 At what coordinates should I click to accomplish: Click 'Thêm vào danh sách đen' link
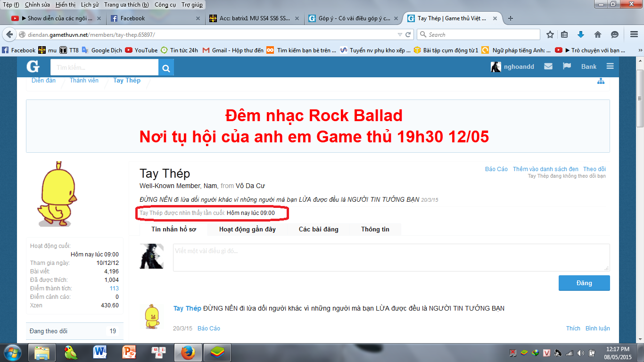coord(545,169)
